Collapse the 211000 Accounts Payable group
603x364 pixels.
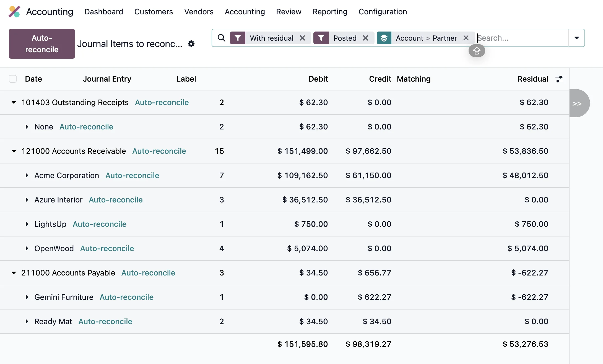14,273
